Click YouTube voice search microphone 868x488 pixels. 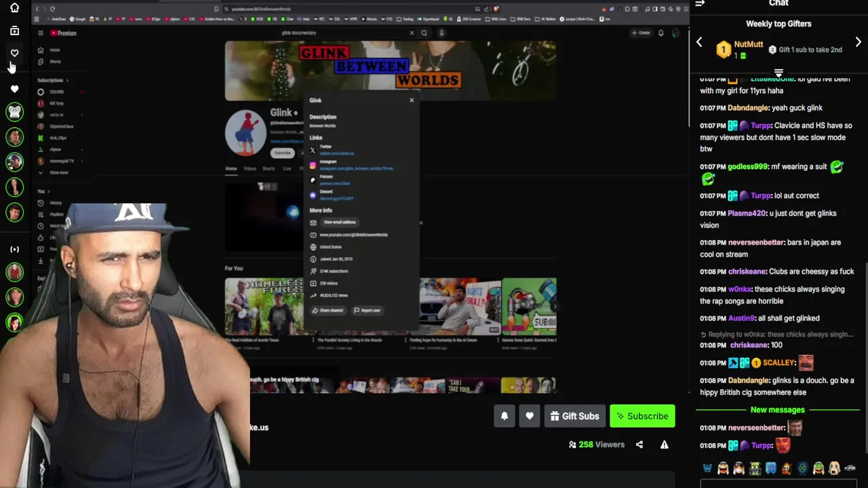click(441, 33)
